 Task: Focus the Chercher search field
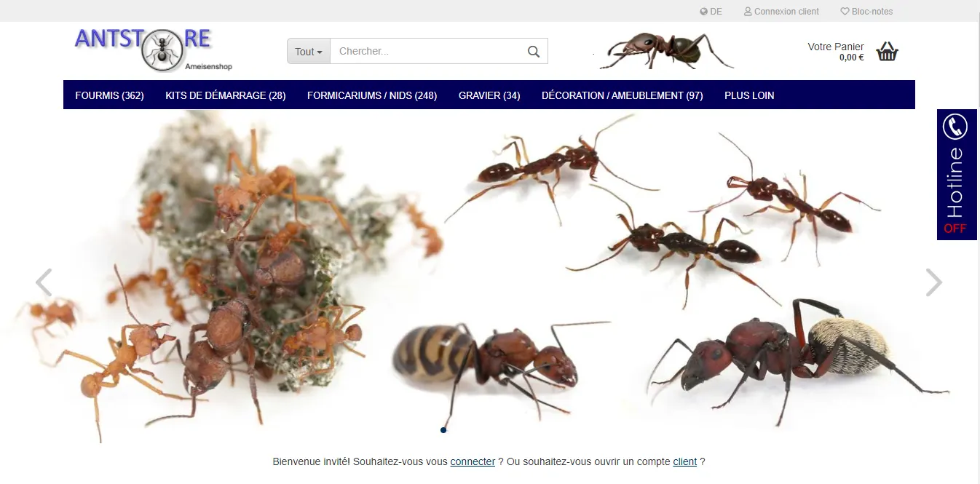(x=428, y=52)
